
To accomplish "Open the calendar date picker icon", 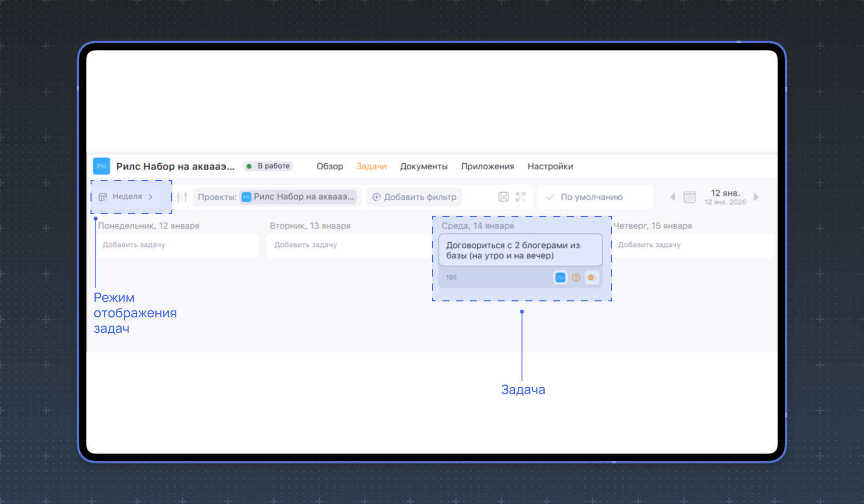I will [x=689, y=197].
